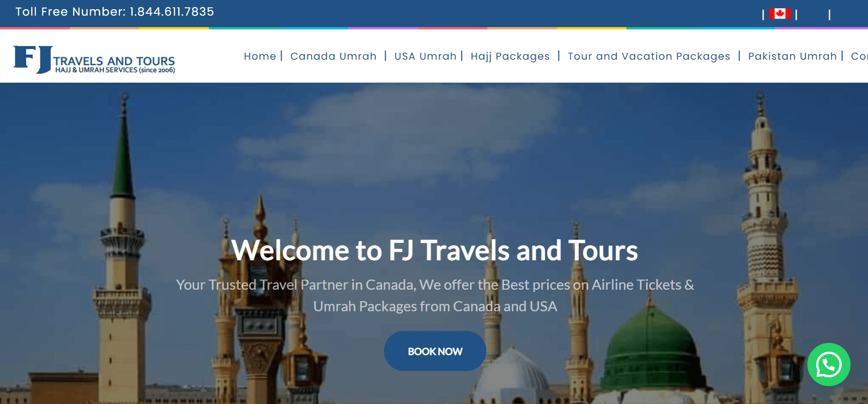Click the FJ Travels and Tours logo
This screenshot has height=404, width=868.
94,60
